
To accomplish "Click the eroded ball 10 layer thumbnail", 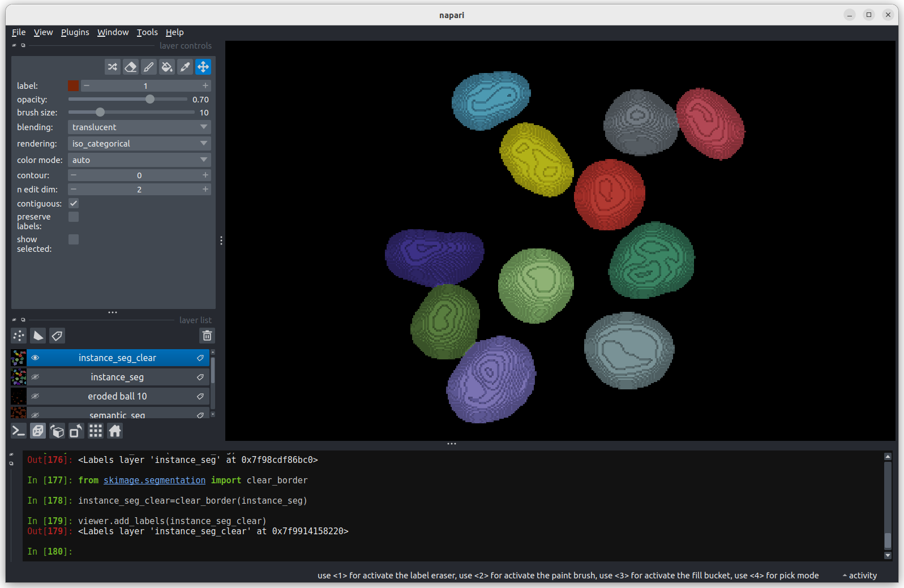I will click(19, 396).
